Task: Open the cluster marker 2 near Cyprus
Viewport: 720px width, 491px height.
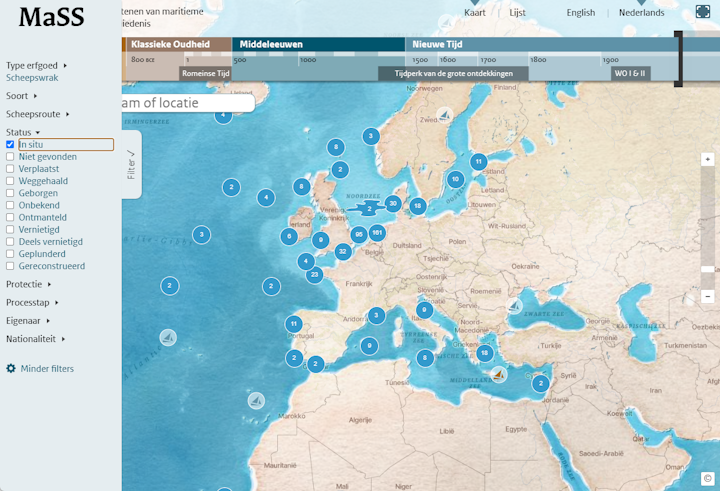Action: [x=541, y=383]
